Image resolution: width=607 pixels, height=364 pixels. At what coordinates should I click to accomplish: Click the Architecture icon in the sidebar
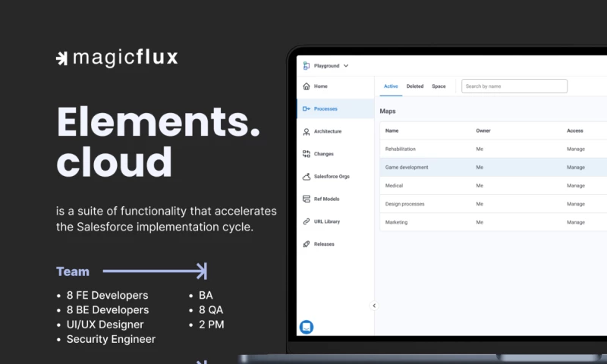pos(307,131)
